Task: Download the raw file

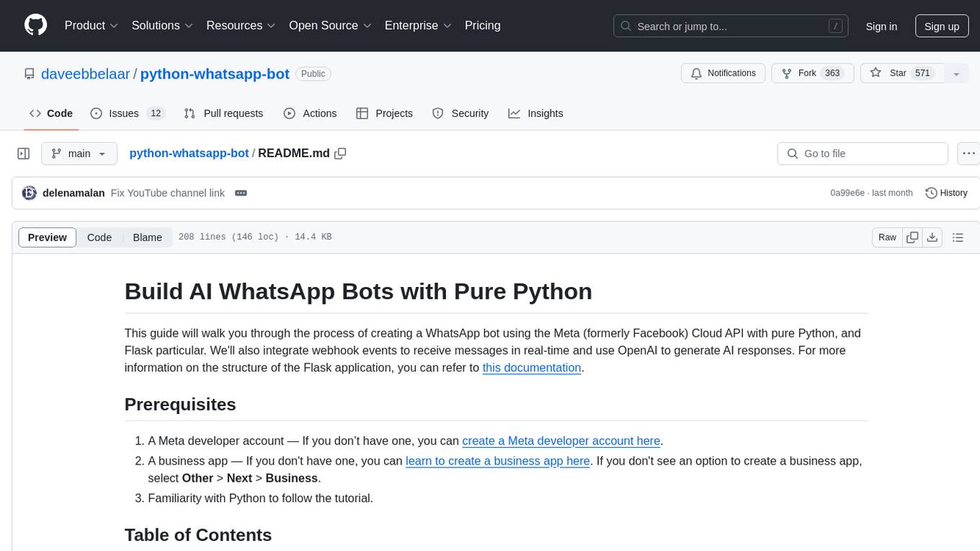Action: pyautogui.click(x=932, y=237)
